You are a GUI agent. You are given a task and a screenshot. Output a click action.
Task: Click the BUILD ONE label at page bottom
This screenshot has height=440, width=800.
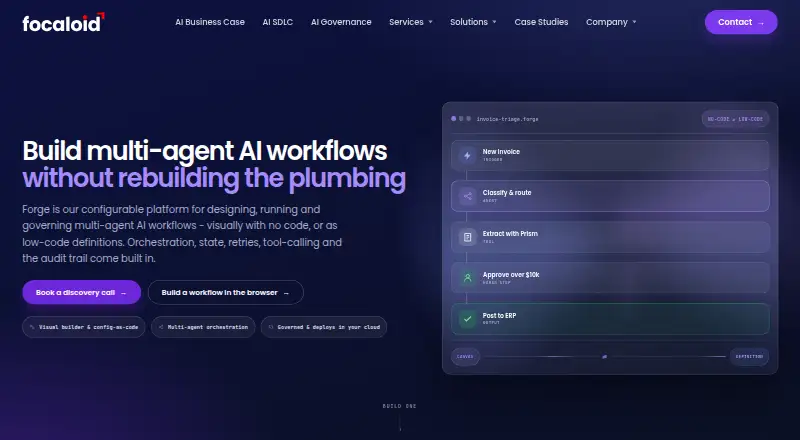point(399,406)
